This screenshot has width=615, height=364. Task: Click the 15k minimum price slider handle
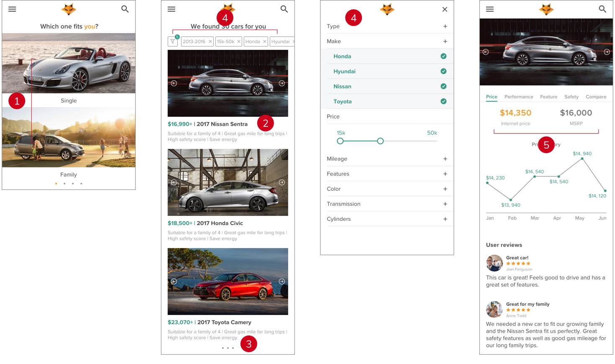(340, 141)
